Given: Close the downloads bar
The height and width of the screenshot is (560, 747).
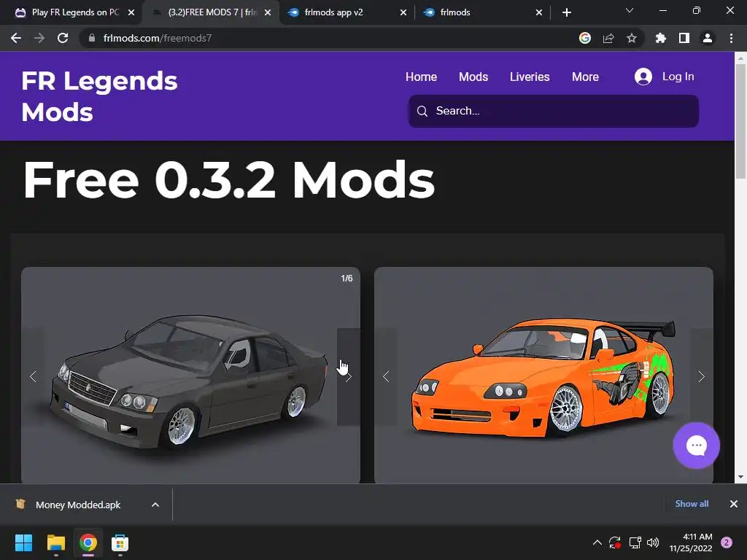Looking at the screenshot, I should point(734,504).
